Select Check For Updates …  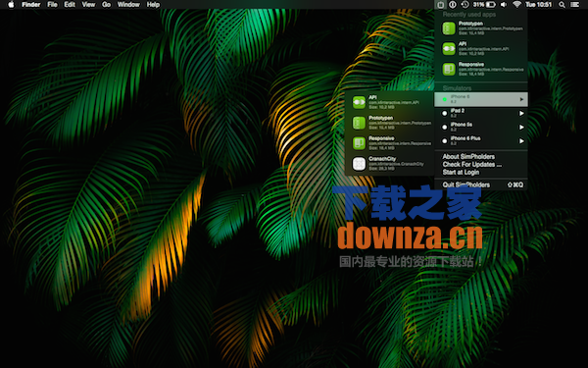tap(472, 165)
